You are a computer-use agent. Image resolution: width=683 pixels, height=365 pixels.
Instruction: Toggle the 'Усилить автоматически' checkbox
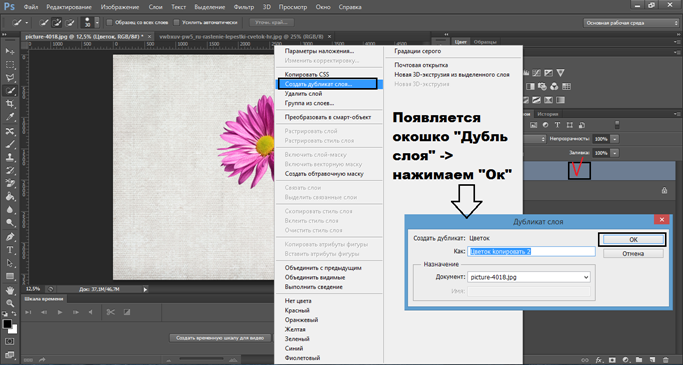pyautogui.click(x=176, y=22)
